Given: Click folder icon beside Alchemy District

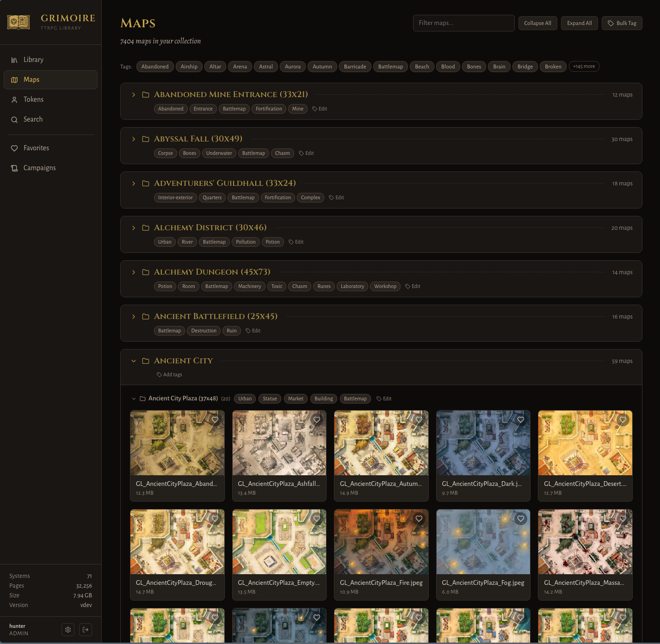Looking at the screenshot, I should click(146, 228).
